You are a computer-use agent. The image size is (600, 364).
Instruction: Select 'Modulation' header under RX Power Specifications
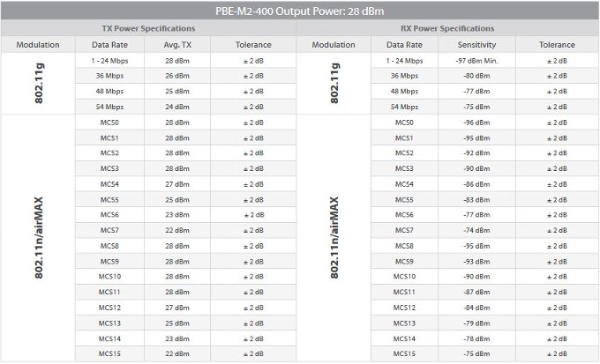tap(334, 45)
